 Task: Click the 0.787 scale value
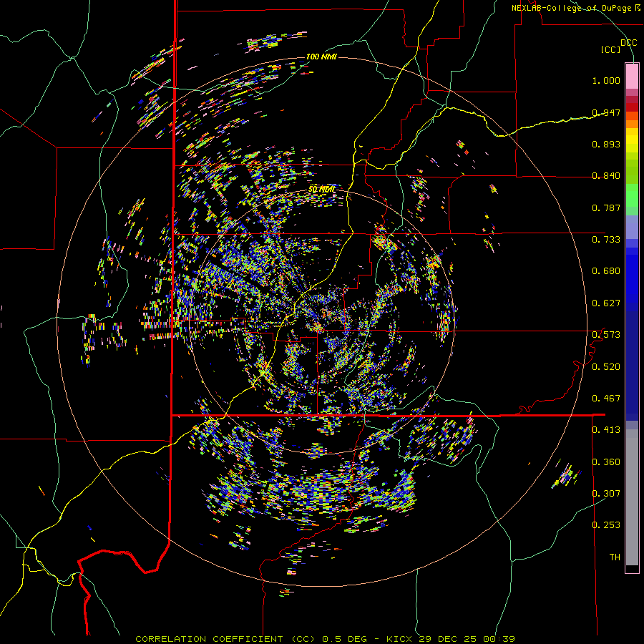click(606, 208)
